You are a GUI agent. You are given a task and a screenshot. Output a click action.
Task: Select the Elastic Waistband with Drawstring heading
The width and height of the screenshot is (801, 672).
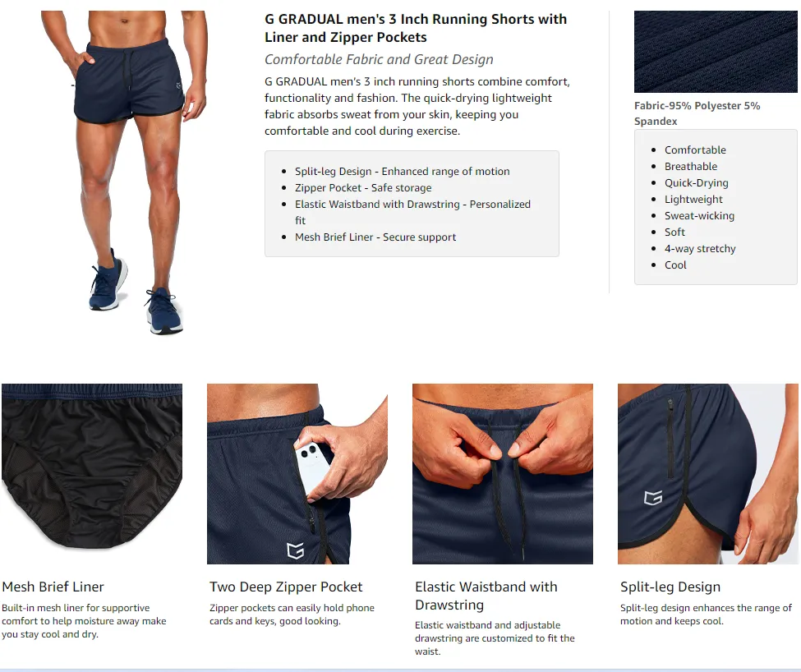486,596
